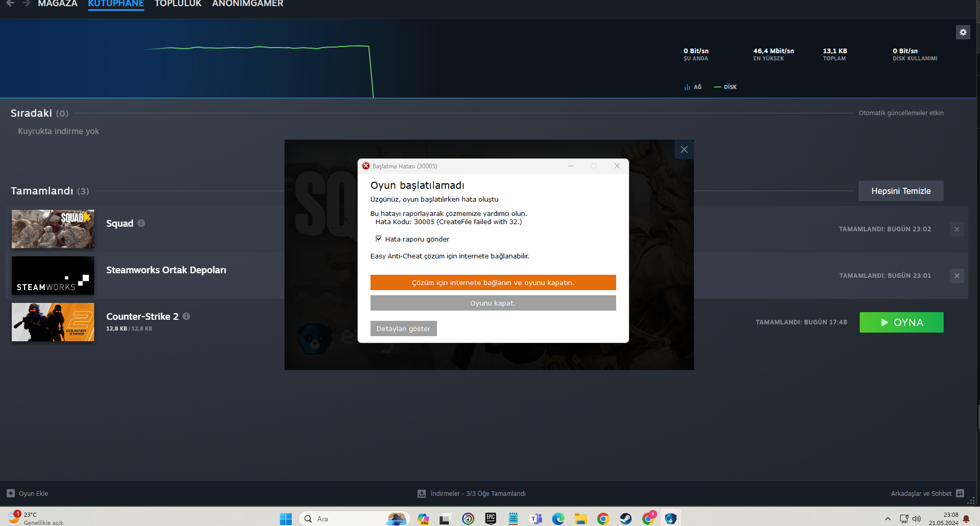Open the Squad game thumbnail
Viewport: 980px width, 526px height.
(x=53, y=229)
